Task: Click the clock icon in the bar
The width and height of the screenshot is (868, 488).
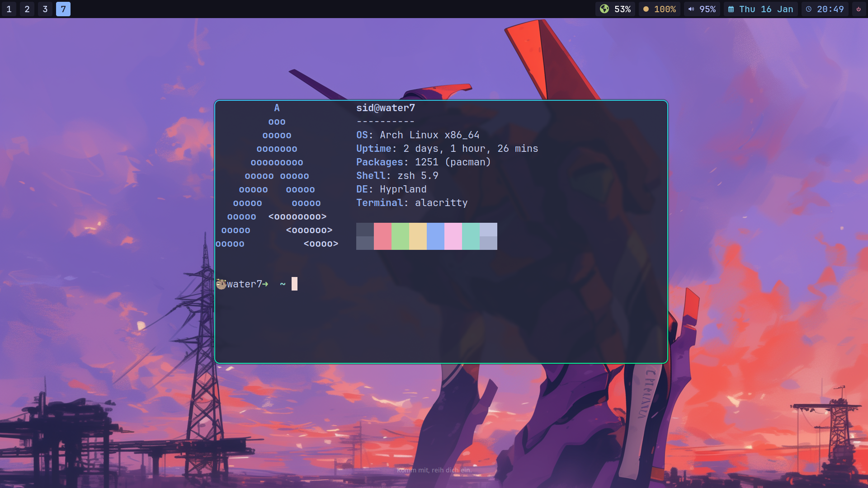Action: [809, 9]
